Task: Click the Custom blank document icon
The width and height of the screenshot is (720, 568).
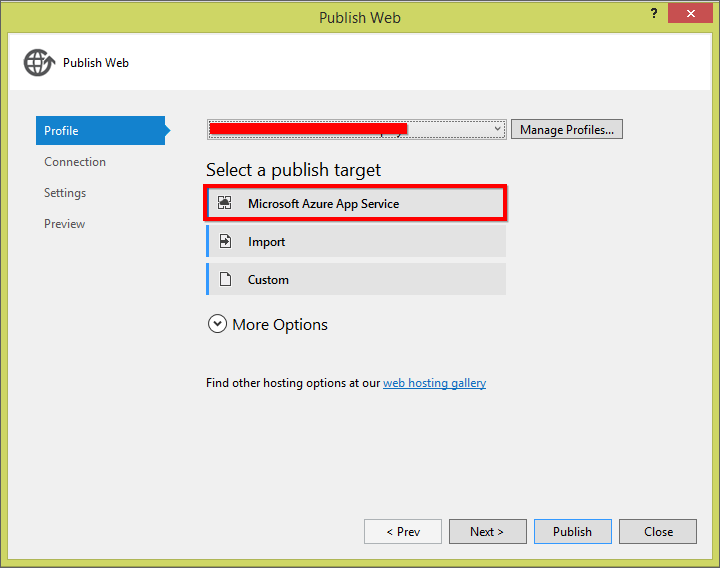Action: click(x=225, y=279)
